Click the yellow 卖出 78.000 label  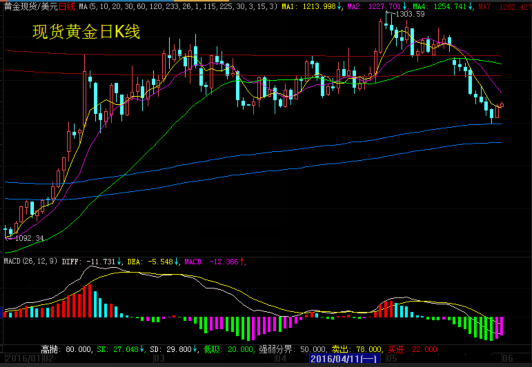pyautogui.click(x=356, y=349)
